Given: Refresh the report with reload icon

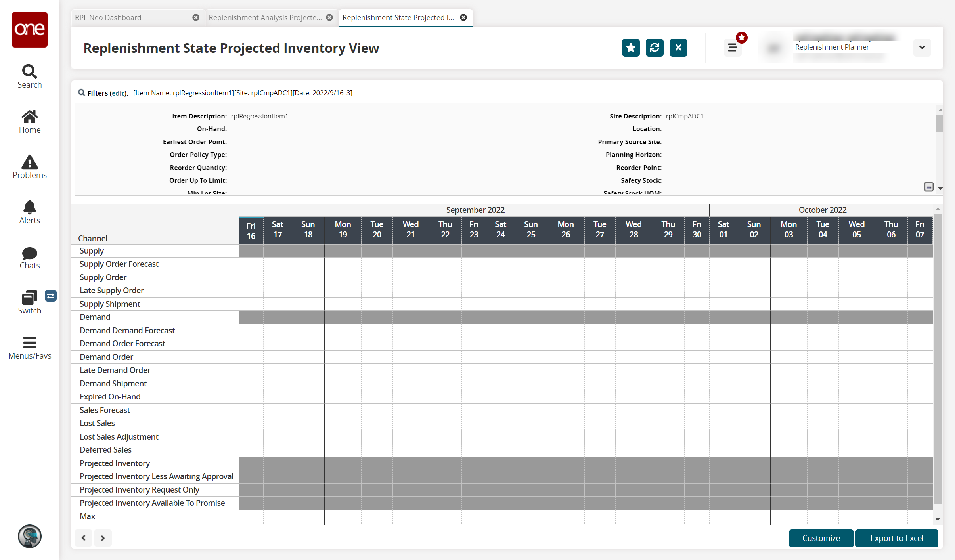Looking at the screenshot, I should 654,48.
